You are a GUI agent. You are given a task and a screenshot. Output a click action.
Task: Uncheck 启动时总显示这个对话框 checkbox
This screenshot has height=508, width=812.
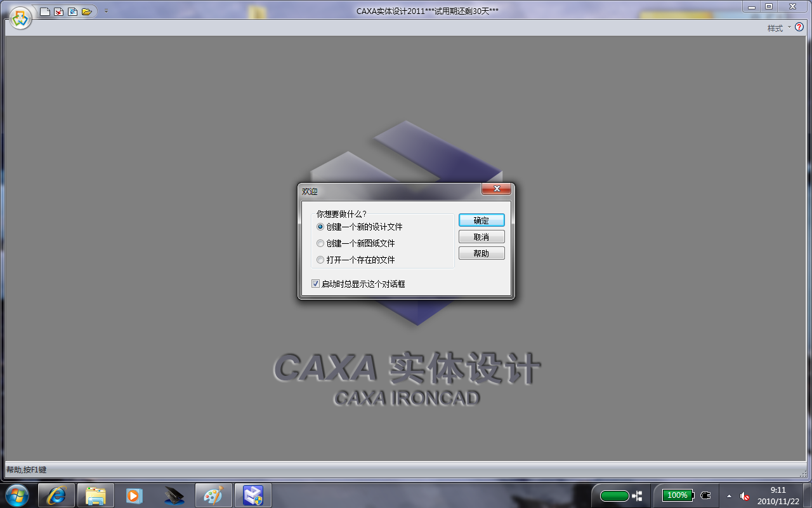358,284
